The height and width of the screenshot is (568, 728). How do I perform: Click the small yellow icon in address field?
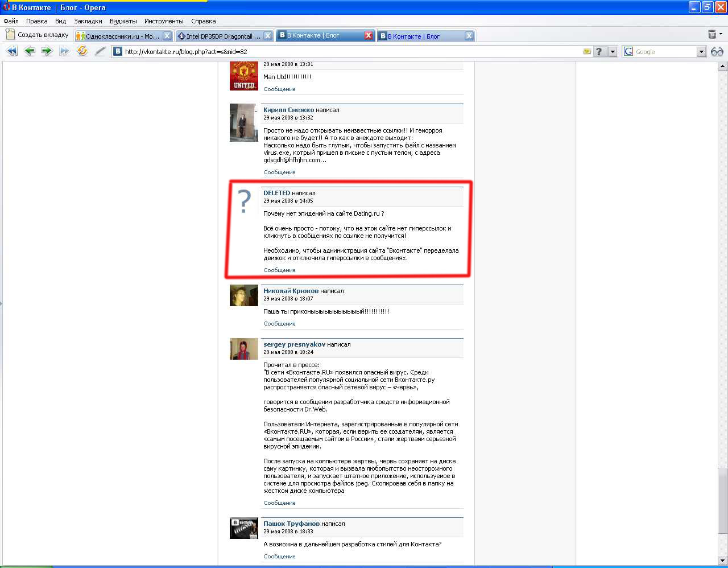[587, 51]
